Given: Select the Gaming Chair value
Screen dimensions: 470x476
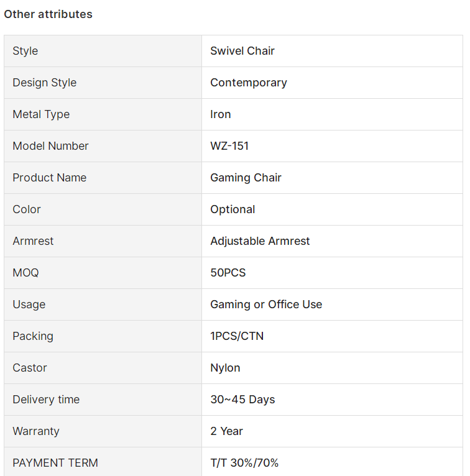Looking at the screenshot, I should pos(246,178).
